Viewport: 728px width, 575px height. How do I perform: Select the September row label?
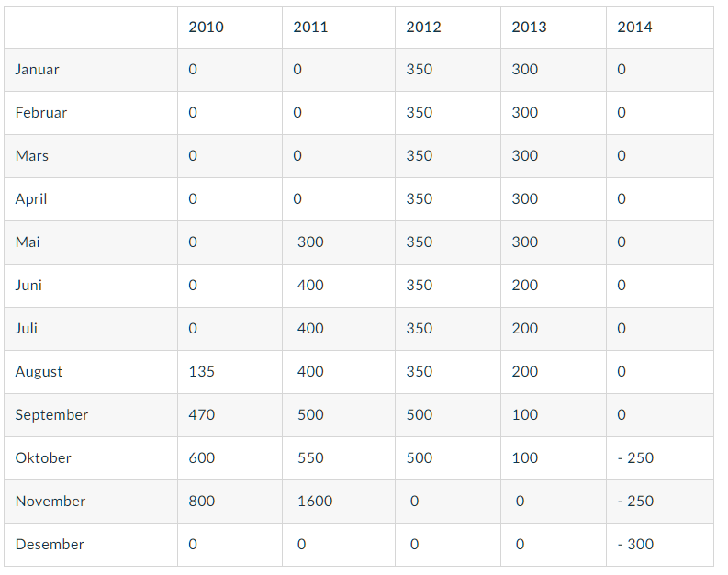[x=51, y=415]
